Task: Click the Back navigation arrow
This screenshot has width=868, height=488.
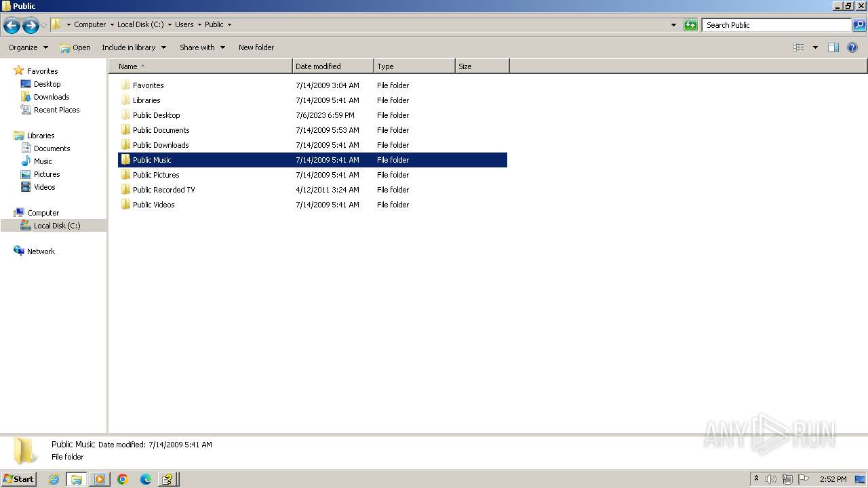Action: pyautogui.click(x=12, y=26)
